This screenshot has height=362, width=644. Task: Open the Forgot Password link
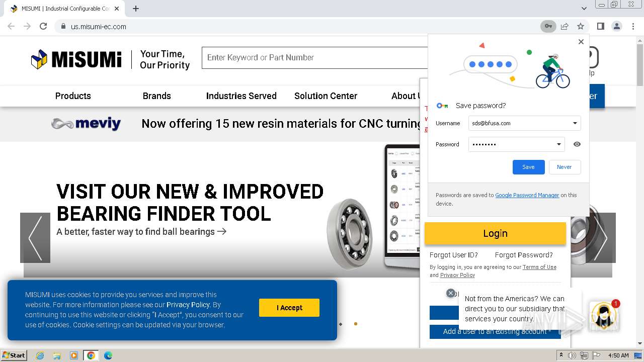tap(524, 255)
